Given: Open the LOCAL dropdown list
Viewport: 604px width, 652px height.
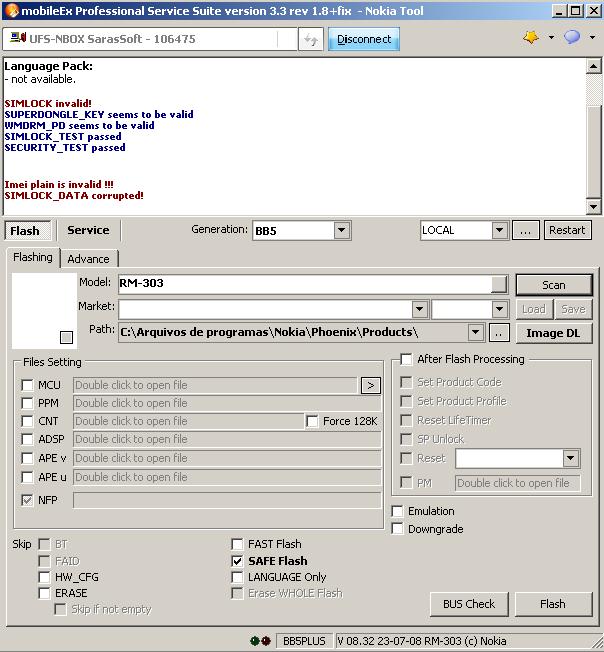Looking at the screenshot, I should point(499,230).
